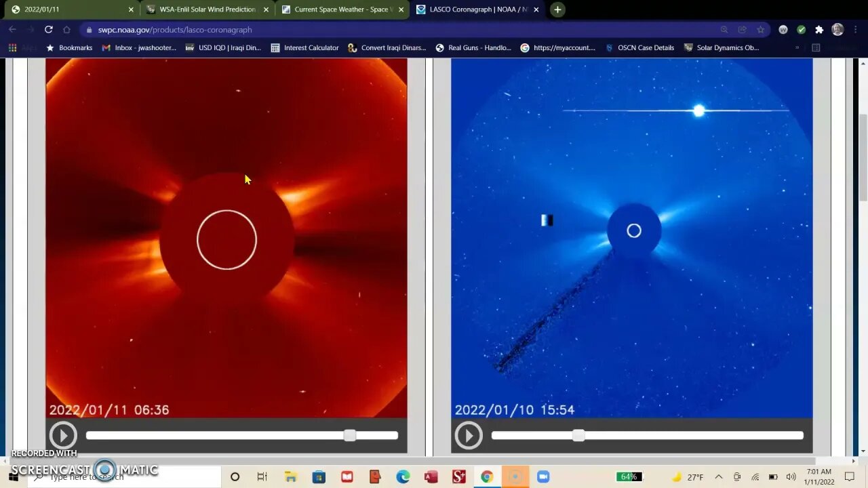Open the Interest Calculator bookmark
Screen dimensions: 868x488
point(304,48)
